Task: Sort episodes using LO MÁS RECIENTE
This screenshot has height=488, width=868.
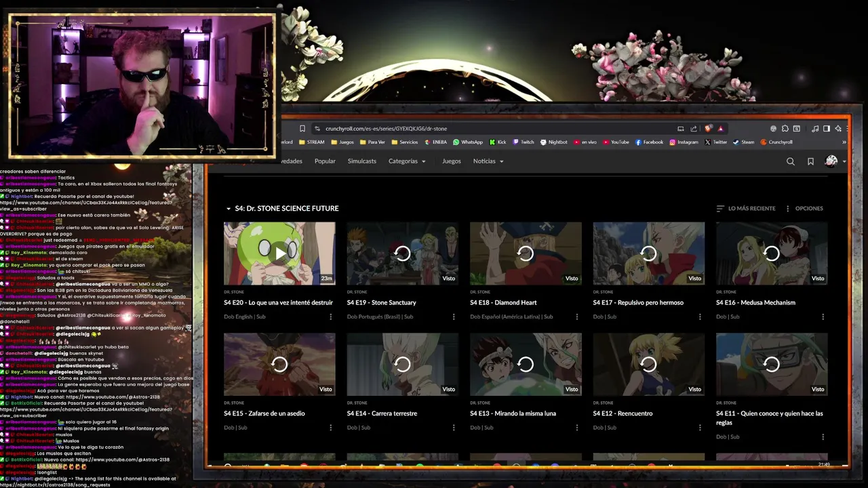Action: pos(745,209)
